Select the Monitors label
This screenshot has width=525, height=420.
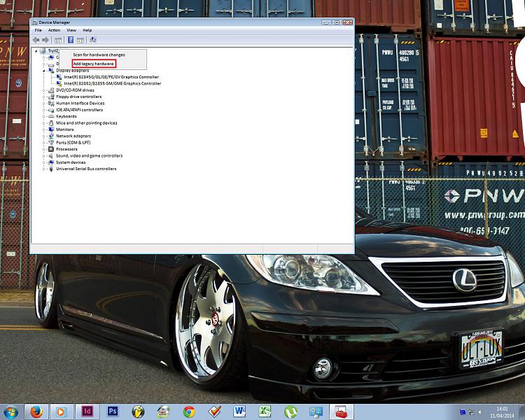(x=64, y=129)
